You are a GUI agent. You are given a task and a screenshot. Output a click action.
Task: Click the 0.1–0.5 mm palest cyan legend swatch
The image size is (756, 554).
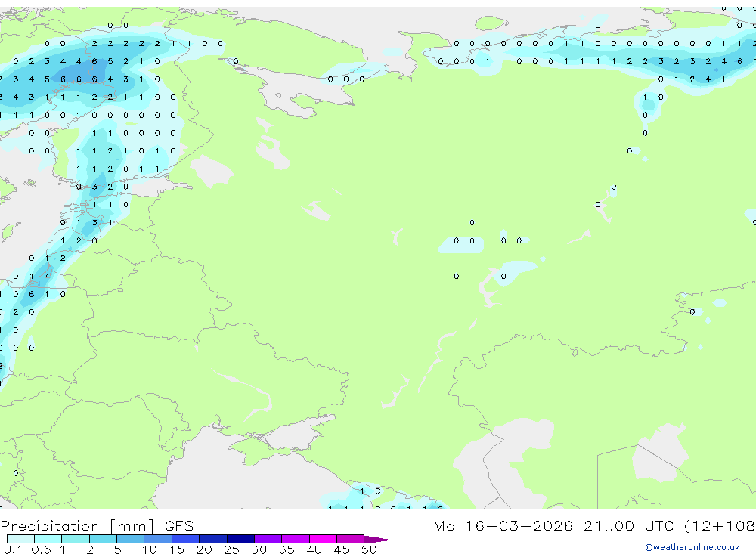point(20,539)
